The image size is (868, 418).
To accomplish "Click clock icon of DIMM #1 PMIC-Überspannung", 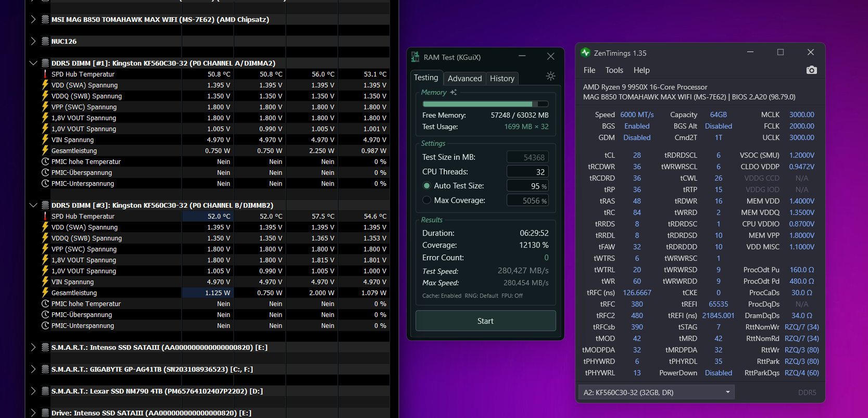I will pos(45,172).
